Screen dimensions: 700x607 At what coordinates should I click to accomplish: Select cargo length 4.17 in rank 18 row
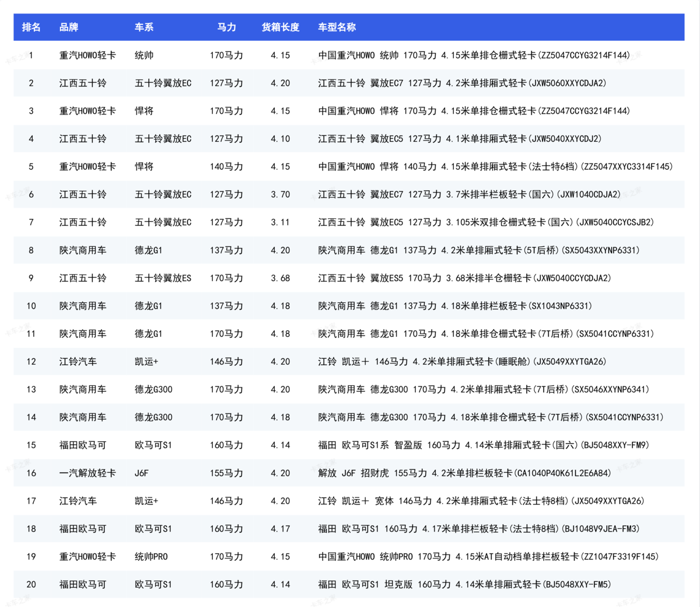(x=281, y=529)
